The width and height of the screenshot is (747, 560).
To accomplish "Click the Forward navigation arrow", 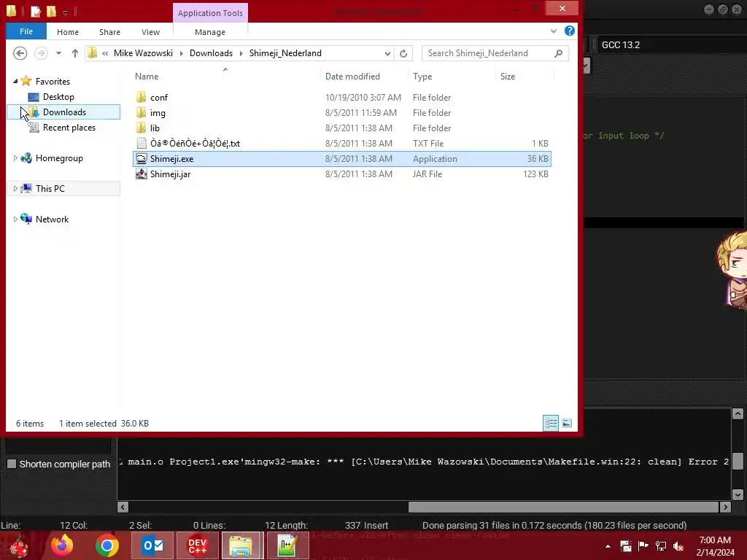I will click(41, 52).
